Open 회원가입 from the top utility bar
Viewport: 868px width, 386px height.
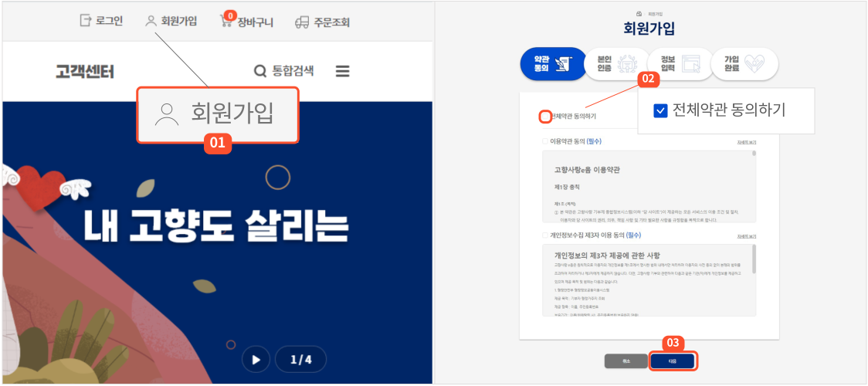pyautogui.click(x=171, y=22)
